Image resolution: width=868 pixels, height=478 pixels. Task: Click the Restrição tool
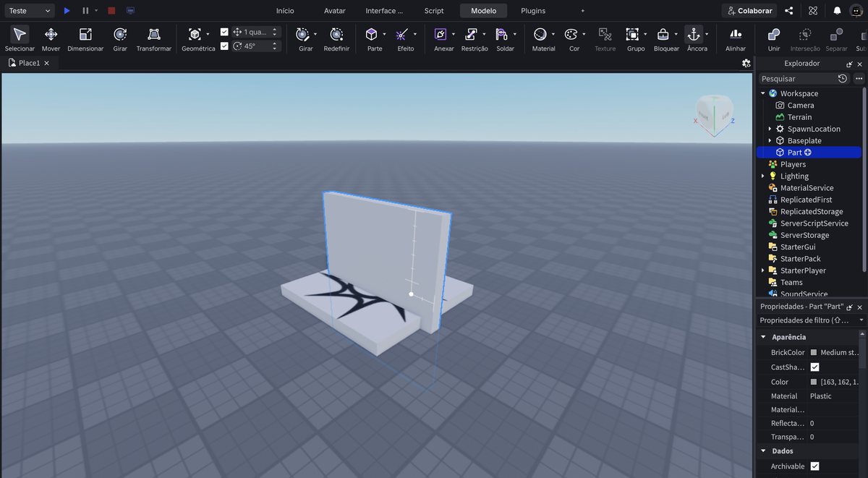(x=471, y=34)
